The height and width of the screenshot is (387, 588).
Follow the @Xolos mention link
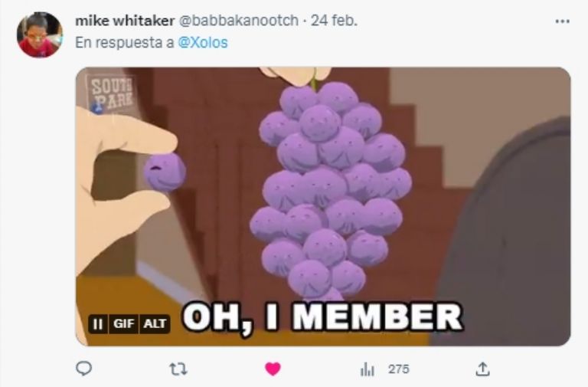pyautogui.click(x=202, y=42)
